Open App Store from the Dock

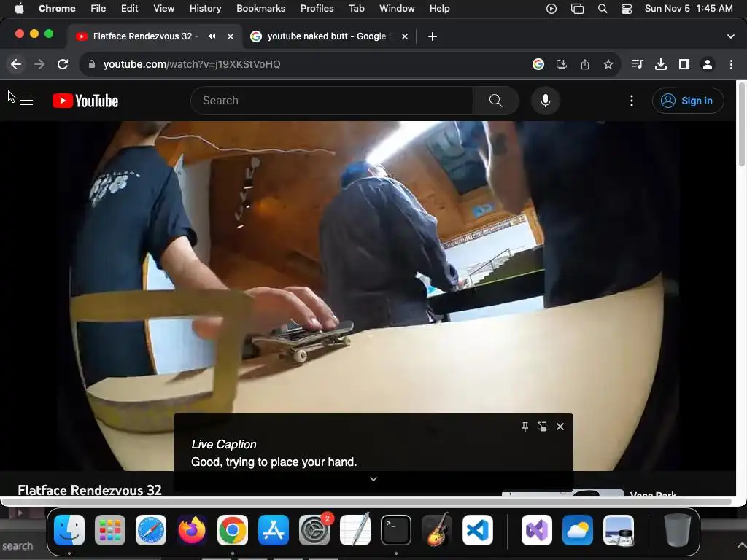click(274, 530)
